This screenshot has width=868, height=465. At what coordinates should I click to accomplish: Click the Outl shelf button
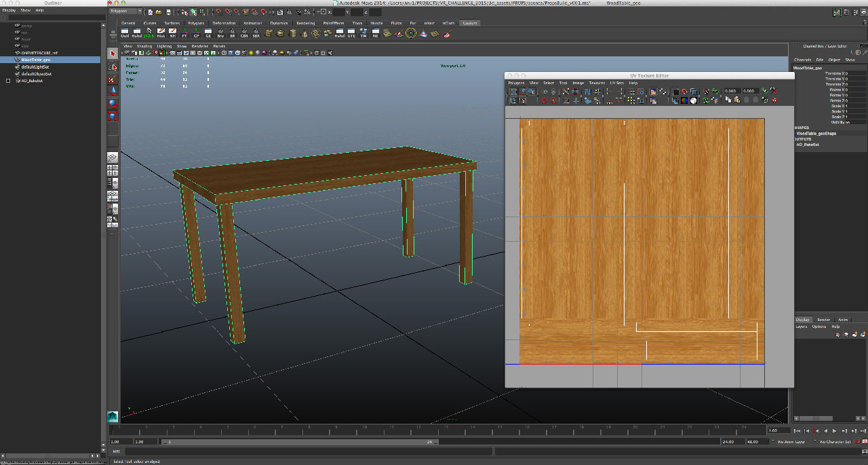click(125, 33)
